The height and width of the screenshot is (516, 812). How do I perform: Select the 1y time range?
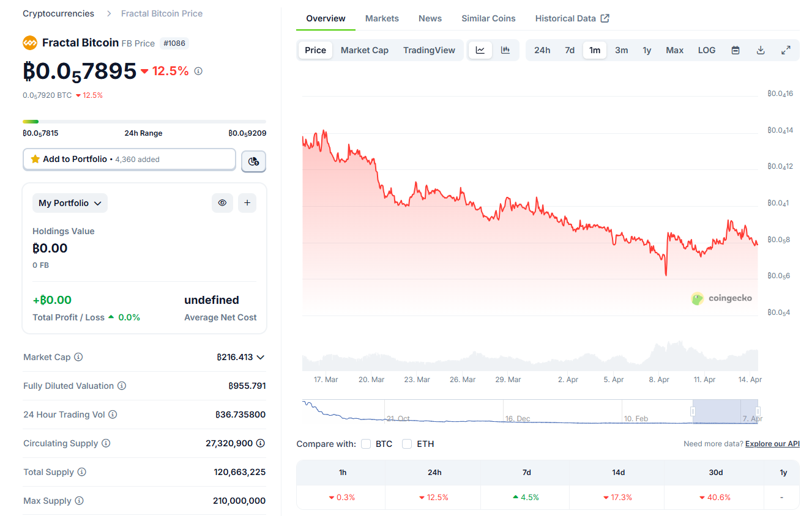click(647, 50)
